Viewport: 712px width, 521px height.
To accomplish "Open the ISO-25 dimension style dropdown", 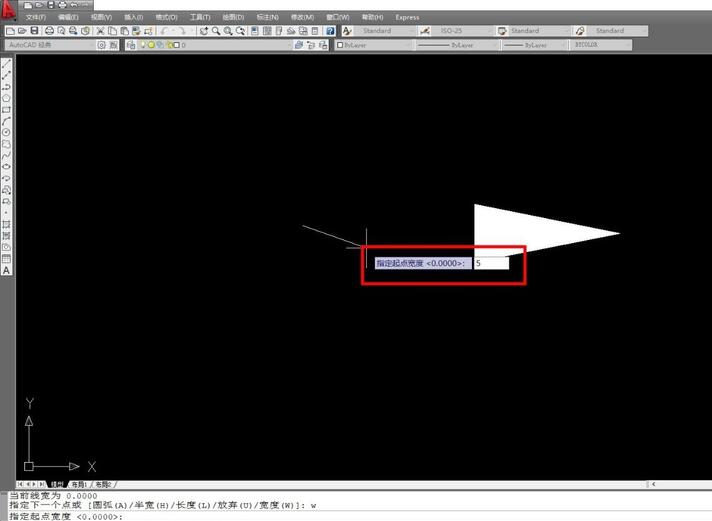I will pos(486,31).
